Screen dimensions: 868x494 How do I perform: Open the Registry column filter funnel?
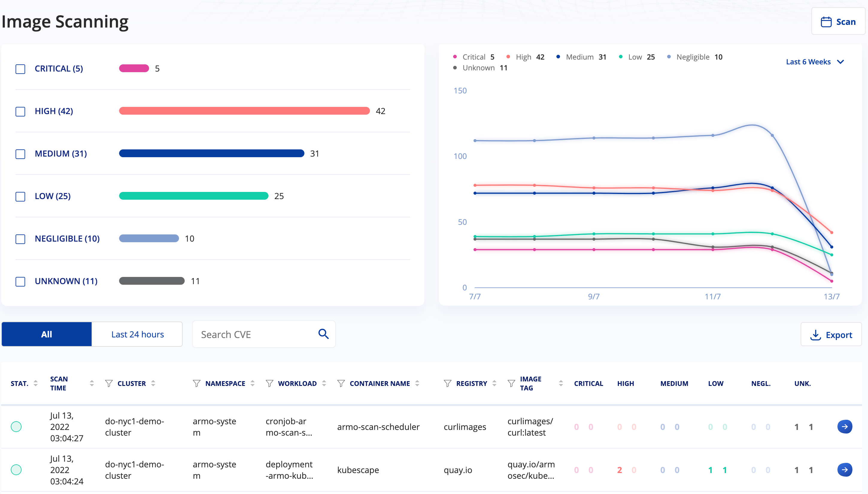tap(447, 384)
